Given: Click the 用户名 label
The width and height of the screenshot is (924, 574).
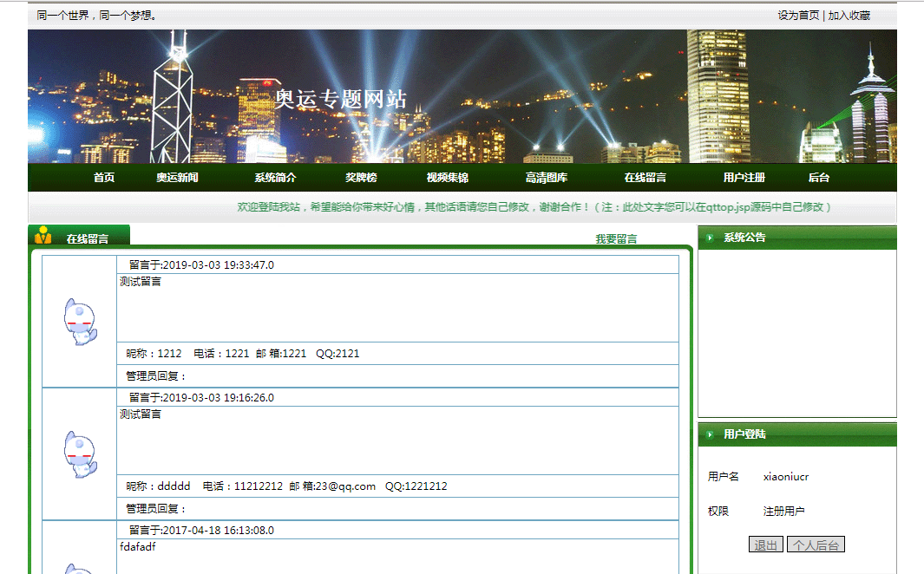Looking at the screenshot, I should [x=723, y=476].
